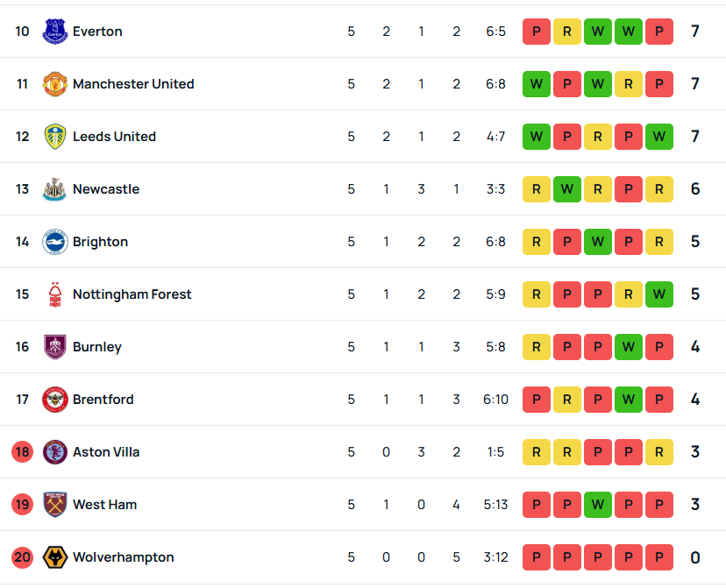The height and width of the screenshot is (588, 726).
Task: Click the Nottingham Forest club crest
Action: tap(55, 294)
